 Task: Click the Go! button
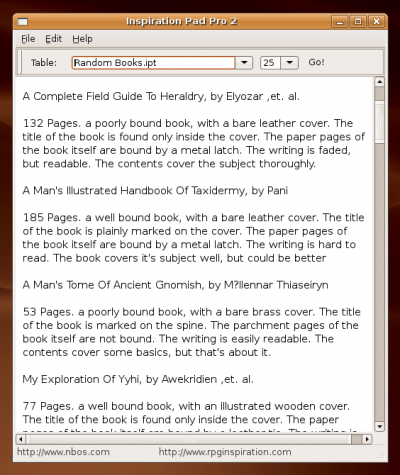click(x=316, y=62)
